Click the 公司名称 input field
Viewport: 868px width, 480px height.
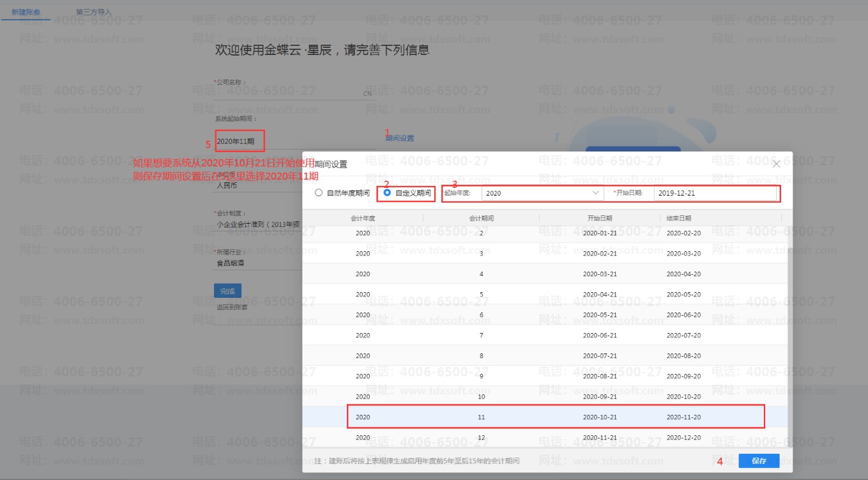(x=287, y=93)
